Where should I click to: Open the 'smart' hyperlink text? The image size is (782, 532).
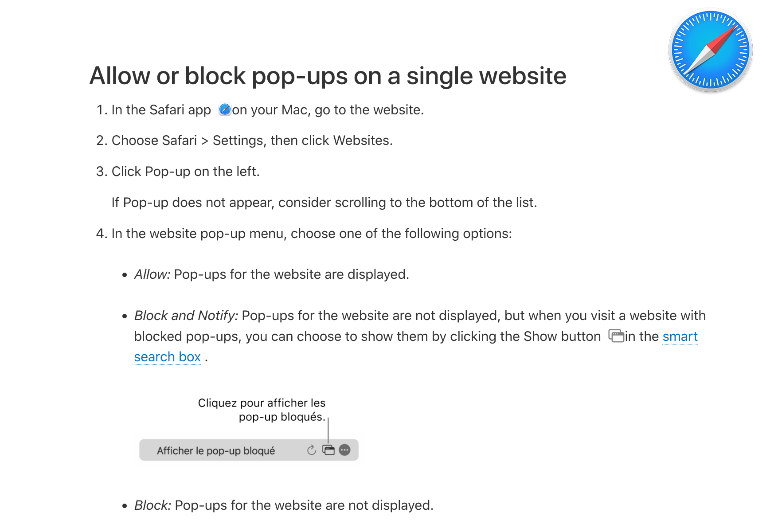point(680,336)
